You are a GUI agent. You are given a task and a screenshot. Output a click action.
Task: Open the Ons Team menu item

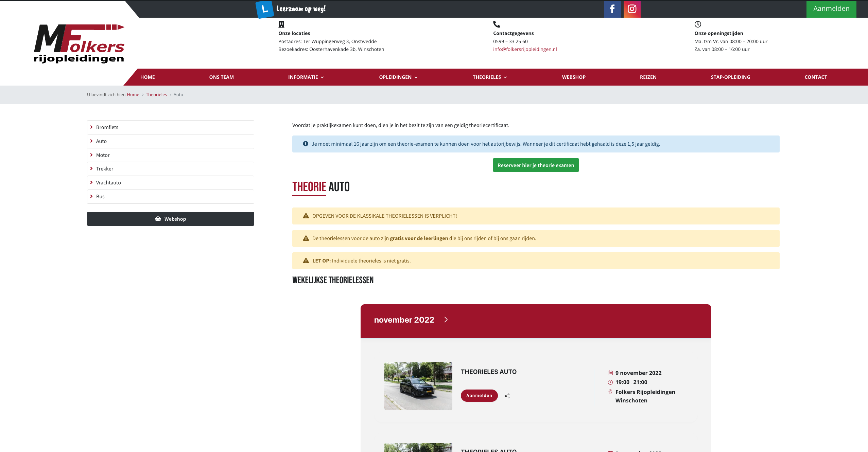[221, 77]
